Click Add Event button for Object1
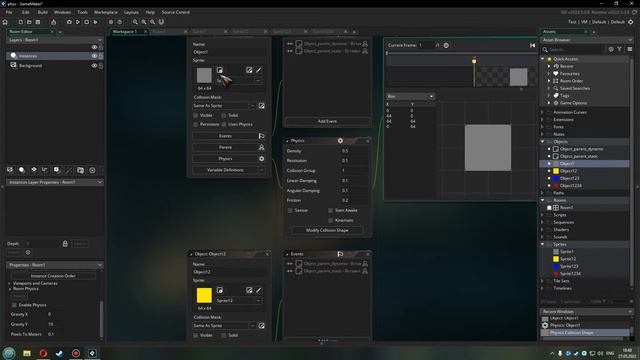This screenshot has width=640, height=360. [x=327, y=121]
